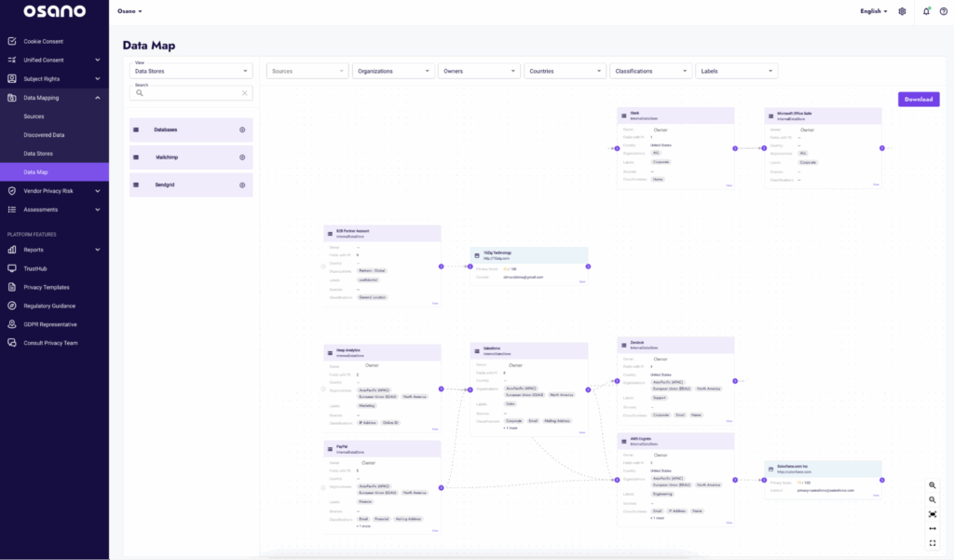Open the Classifications filter dropdown
Viewport: 954px width, 560px height.
(x=650, y=71)
